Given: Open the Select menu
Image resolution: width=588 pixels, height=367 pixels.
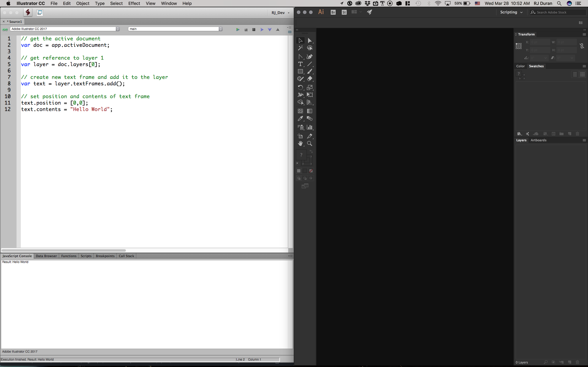Looking at the screenshot, I should coord(116,3).
